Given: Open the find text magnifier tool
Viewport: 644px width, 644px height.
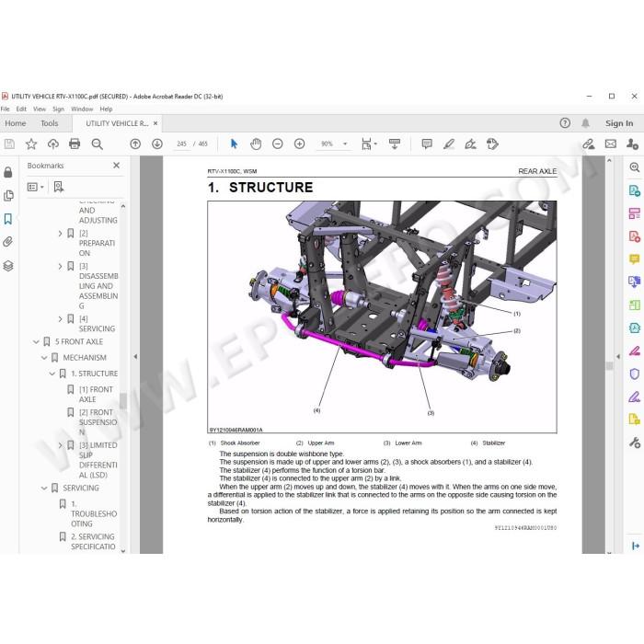Looking at the screenshot, I should [97, 144].
